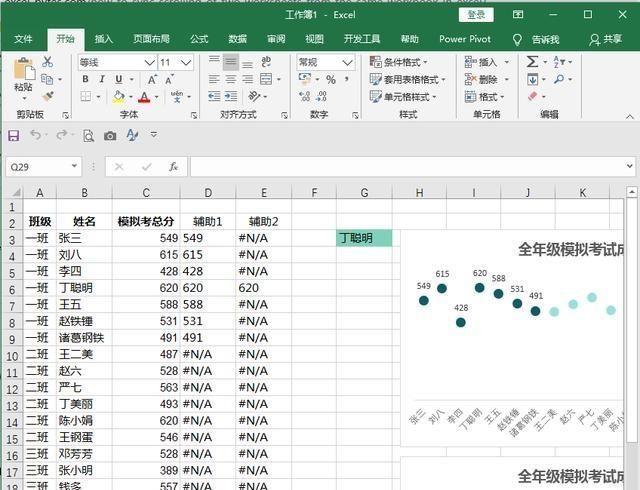Click the Percent Style icon
This screenshot has width=640, height=490.
pyautogui.click(x=331, y=80)
